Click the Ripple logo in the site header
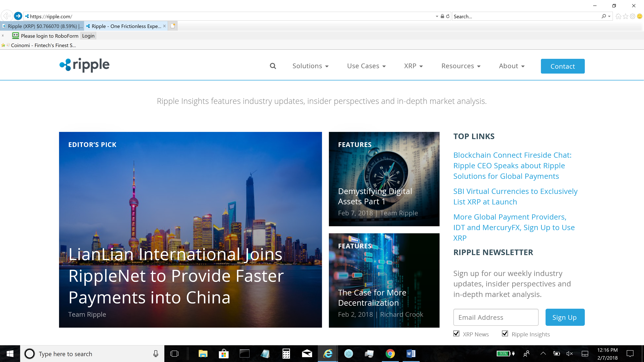Screen dimensions: 644x362 click(x=84, y=65)
